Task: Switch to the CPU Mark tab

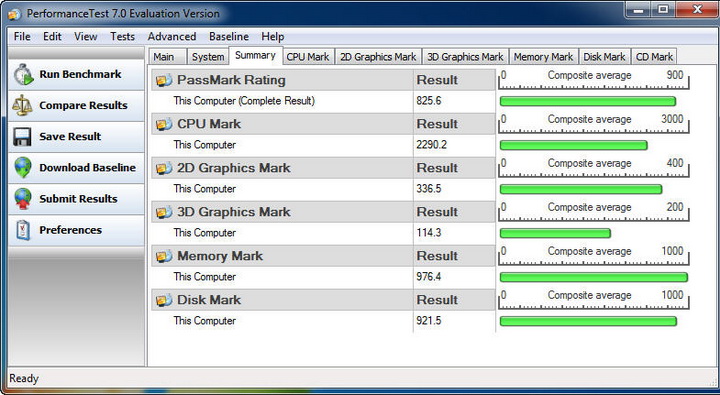Action: click(x=308, y=56)
